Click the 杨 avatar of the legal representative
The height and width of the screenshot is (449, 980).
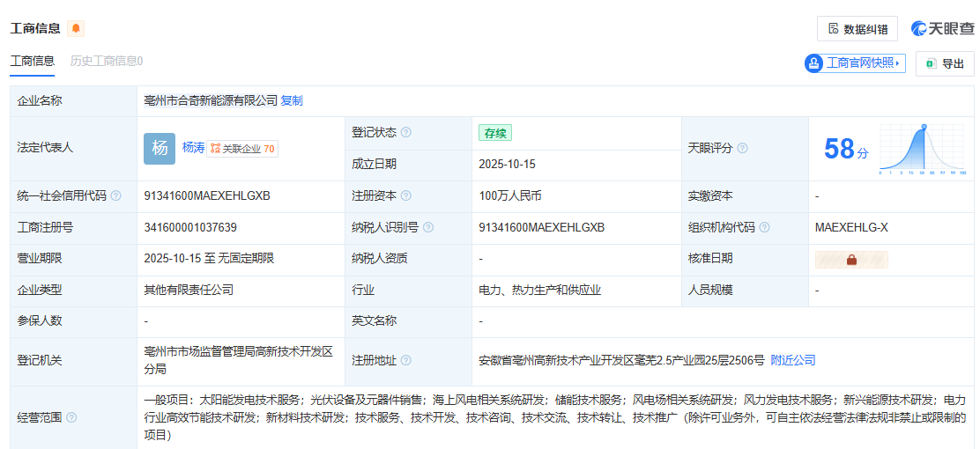[160, 148]
